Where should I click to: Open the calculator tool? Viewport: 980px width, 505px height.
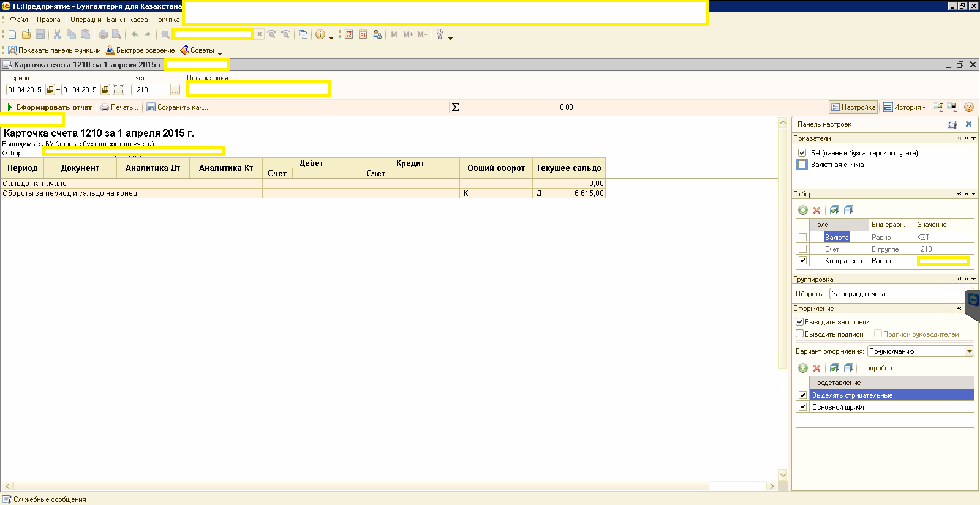pyautogui.click(x=349, y=34)
